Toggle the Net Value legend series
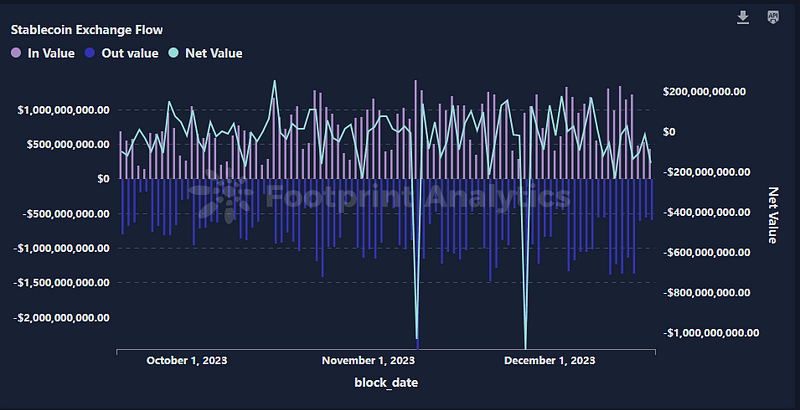The height and width of the screenshot is (410, 800). click(206, 53)
